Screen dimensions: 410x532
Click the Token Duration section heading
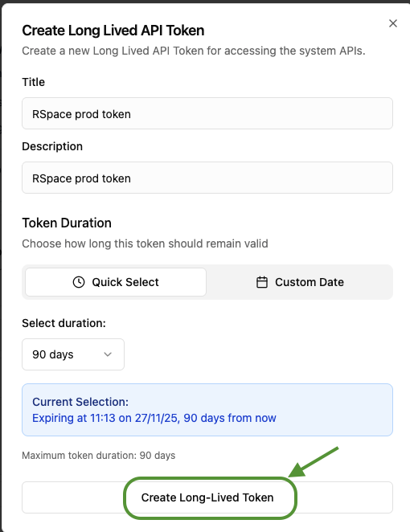coord(67,223)
